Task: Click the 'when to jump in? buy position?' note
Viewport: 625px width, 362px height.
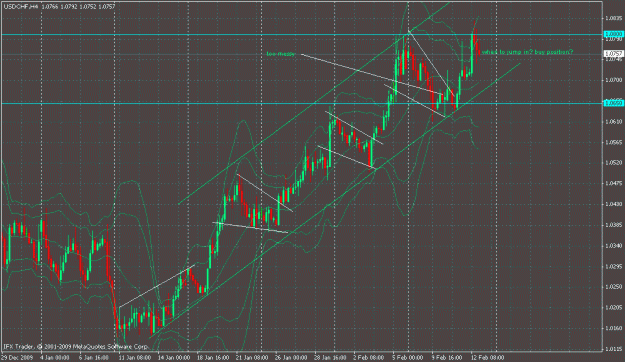Action: 527,52
